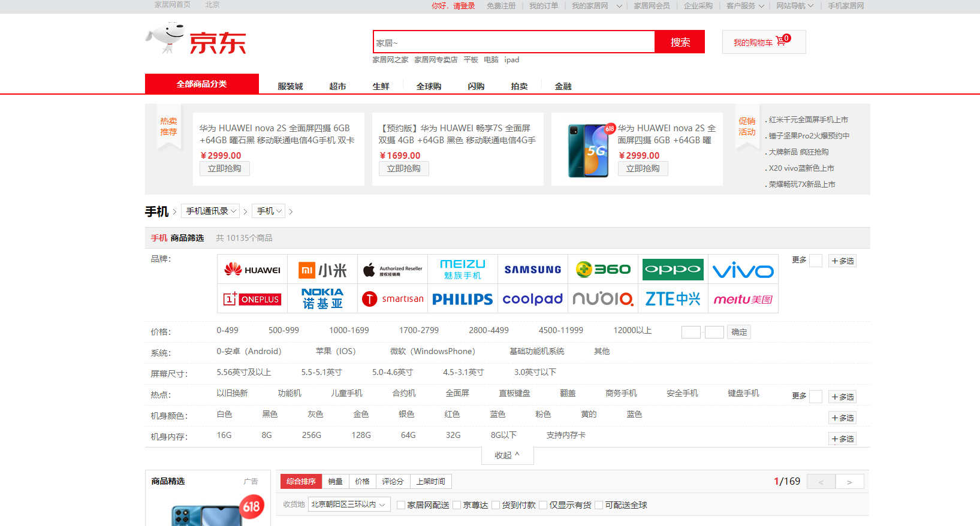
Task: Sort results by 上架时间
Action: point(431,482)
